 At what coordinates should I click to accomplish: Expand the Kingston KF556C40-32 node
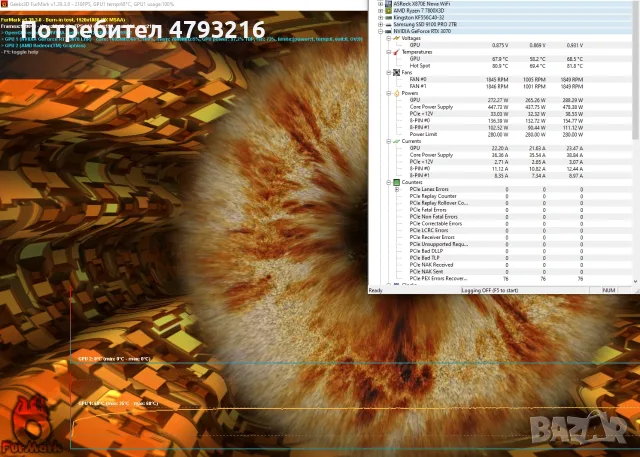[380, 18]
